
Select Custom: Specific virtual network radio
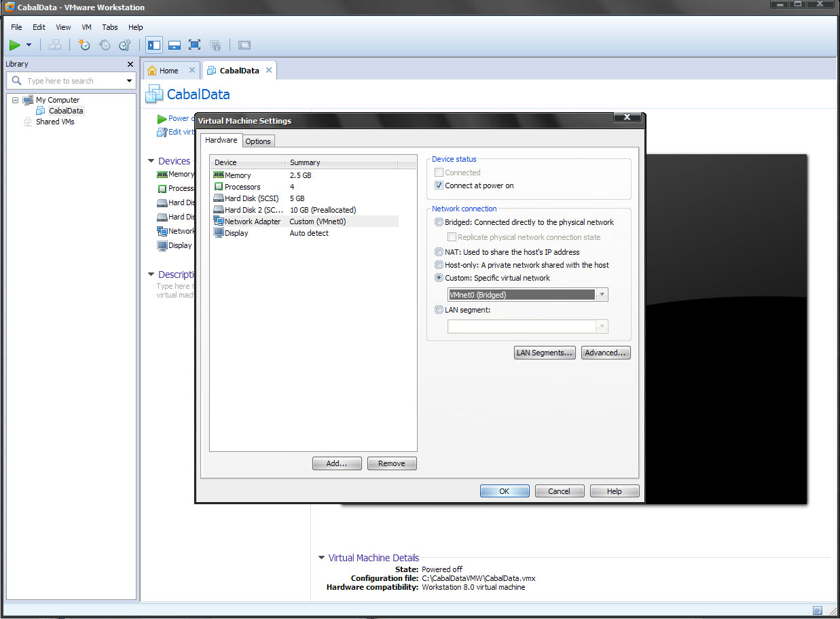click(x=439, y=278)
